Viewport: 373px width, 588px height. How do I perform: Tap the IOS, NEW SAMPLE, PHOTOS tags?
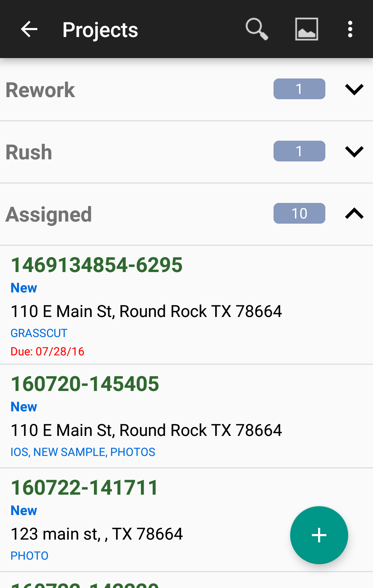click(x=83, y=452)
